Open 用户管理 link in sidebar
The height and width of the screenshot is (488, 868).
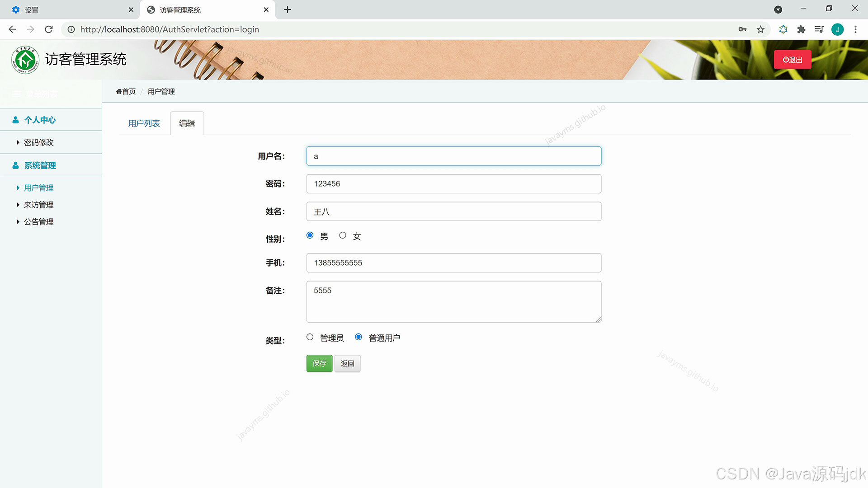[39, 188]
